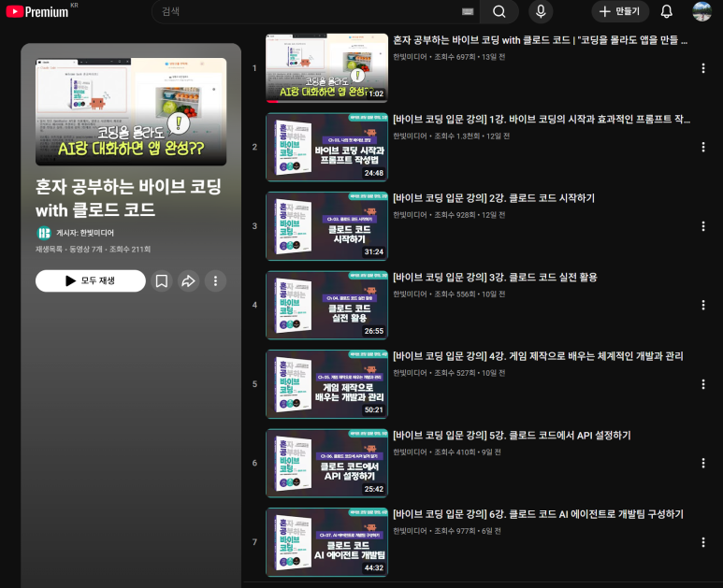723x588 pixels.
Task: Play the 25:42 API 설정하기 thumbnail
Action: (x=326, y=463)
